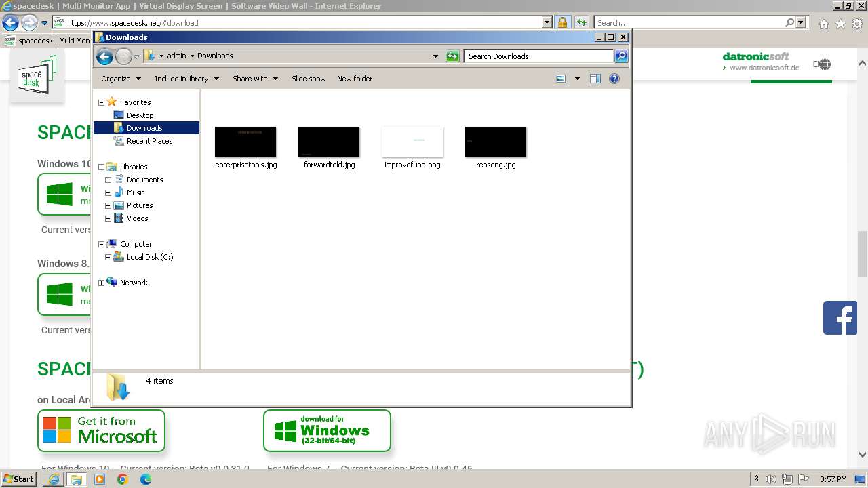The image size is (868, 488).
Task: Click Internet Explorer's Forward button
Action: pyautogui.click(x=29, y=22)
